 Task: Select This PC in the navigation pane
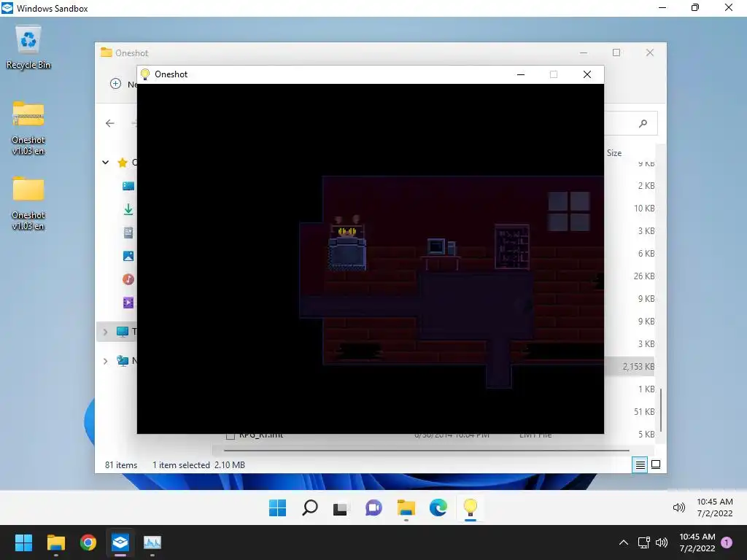point(123,332)
